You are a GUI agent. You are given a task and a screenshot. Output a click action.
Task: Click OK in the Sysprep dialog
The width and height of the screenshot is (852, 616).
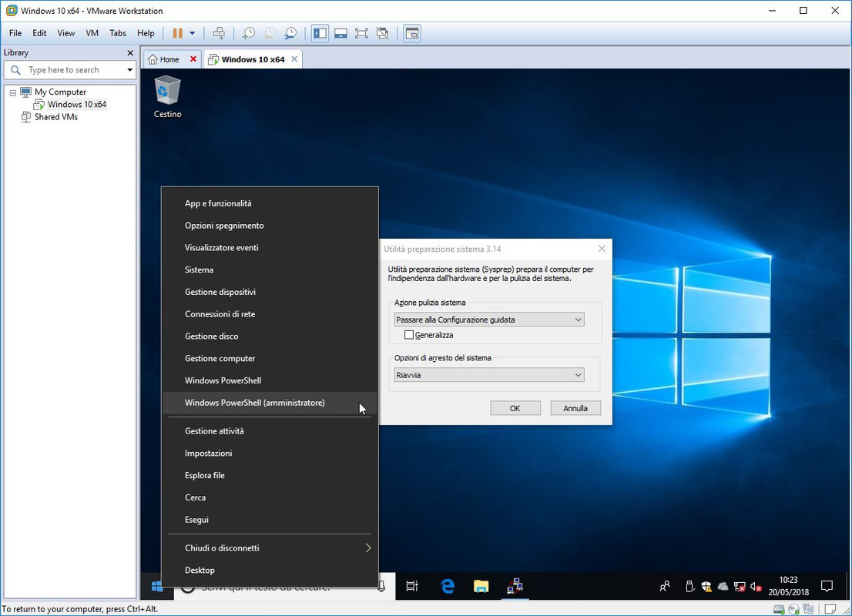(x=515, y=409)
